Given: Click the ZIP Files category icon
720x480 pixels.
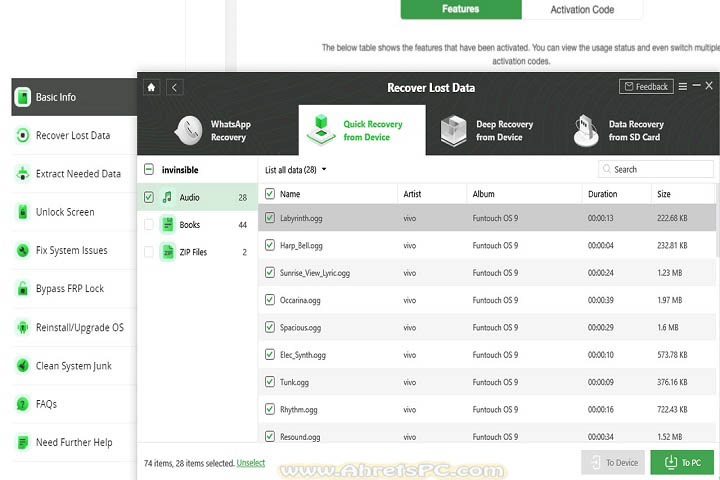Looking at the screenshot, I should point(168,252).
